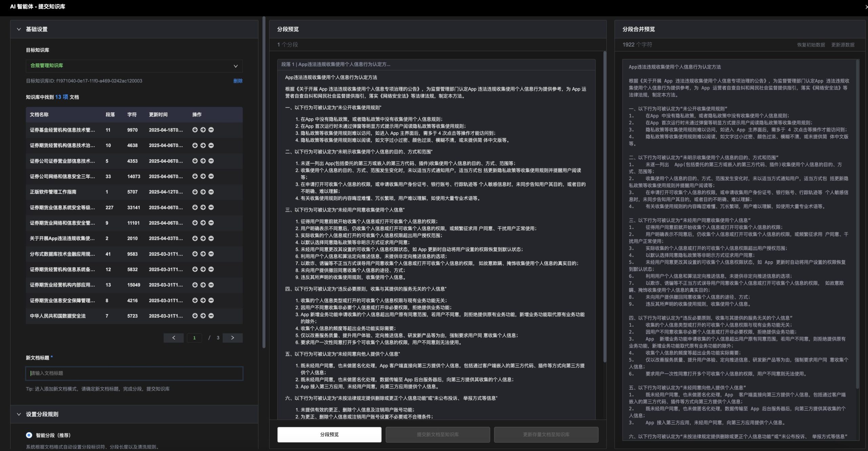
Task: Click the current page number field
Action: (x=194, y=338)
